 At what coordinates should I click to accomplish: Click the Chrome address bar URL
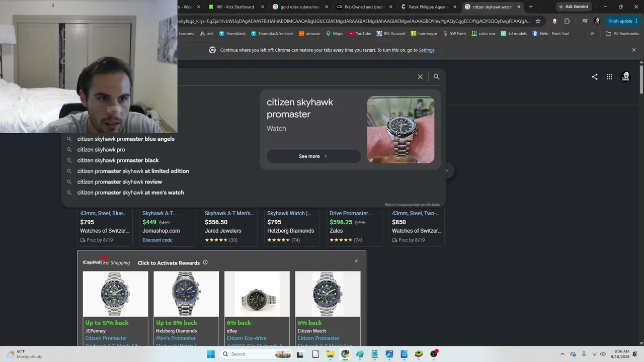click(354, 21)
